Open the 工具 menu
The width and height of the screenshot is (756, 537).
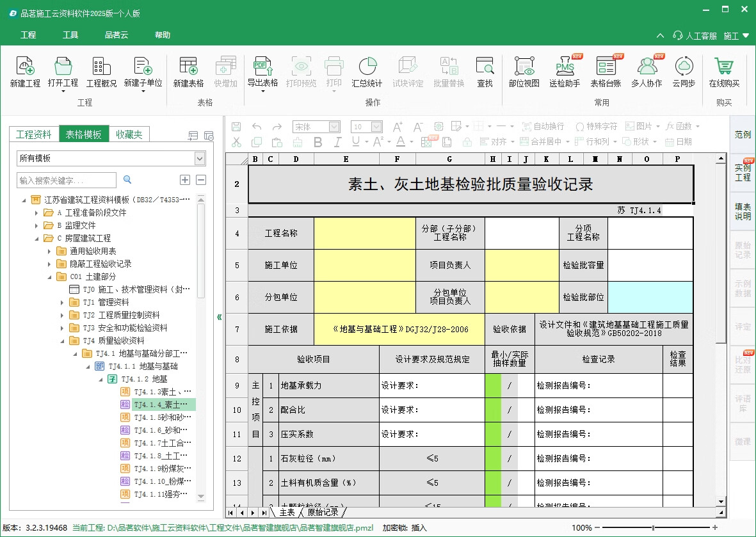pos(70,35)
